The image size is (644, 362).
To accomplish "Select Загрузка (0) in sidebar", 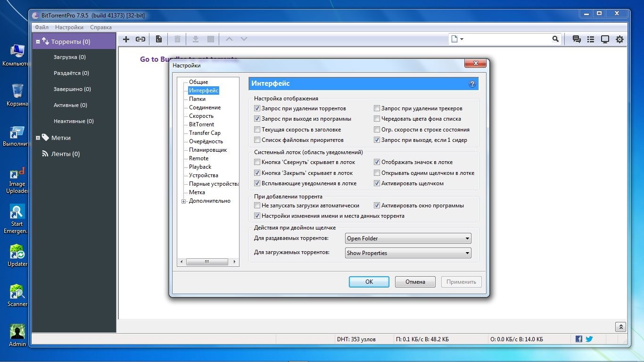I will point(70,57).
